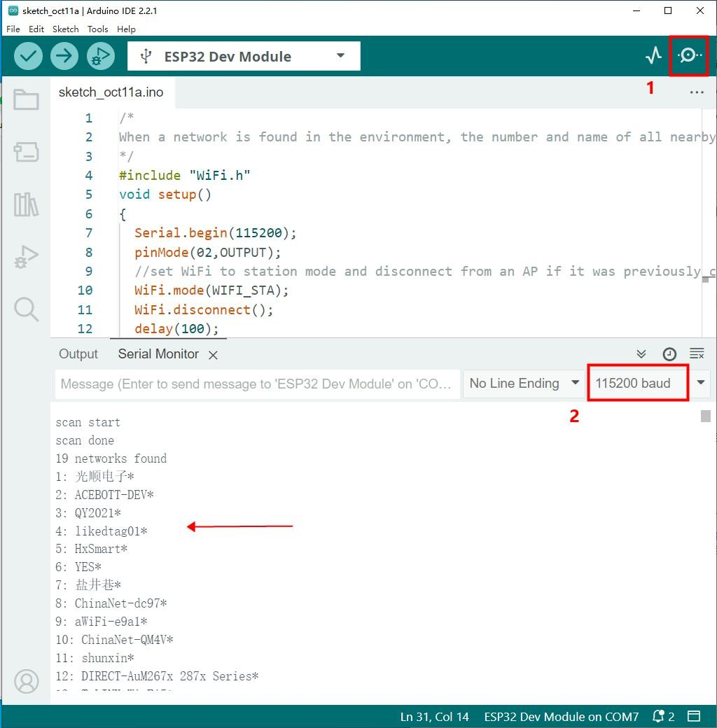
Task: Open the Sketch menu
Action: pos(66,29)
